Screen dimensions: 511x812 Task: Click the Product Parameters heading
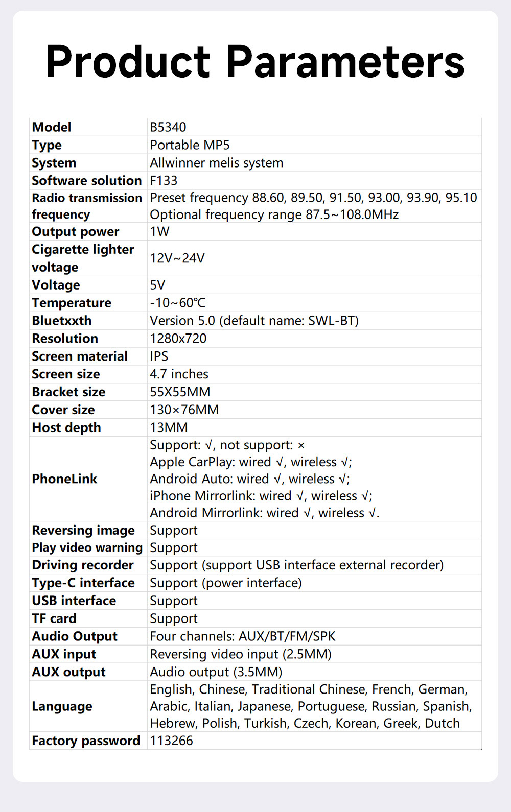pyautogui.click(x=255, y=62)
